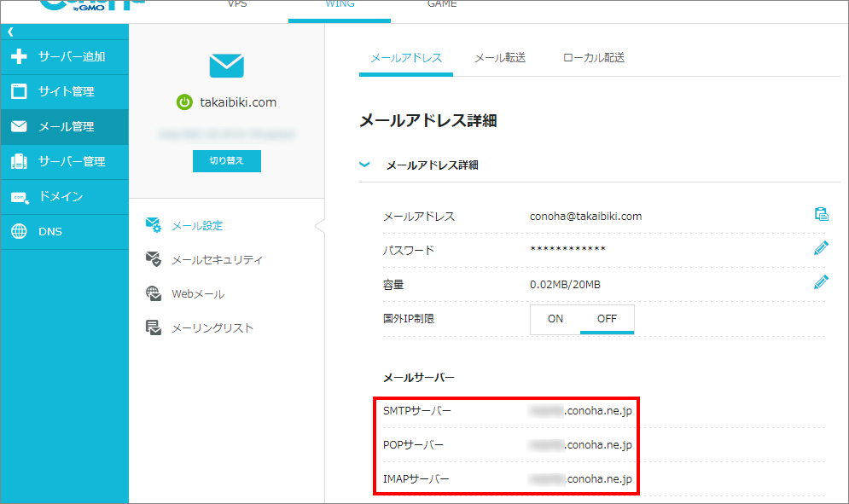Collapse the メールアドレス詳細 section chevron
Screen dimensions: 849x504
365,165
